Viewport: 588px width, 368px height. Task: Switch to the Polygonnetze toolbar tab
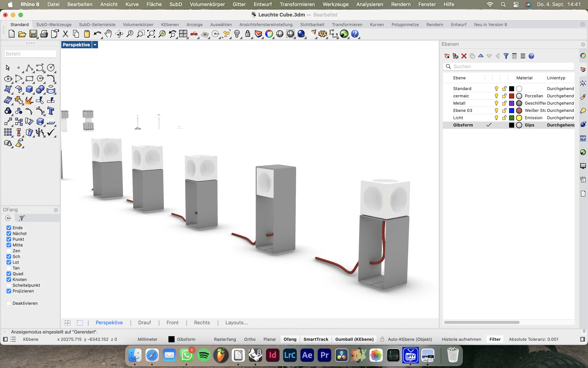coord(405,25)
